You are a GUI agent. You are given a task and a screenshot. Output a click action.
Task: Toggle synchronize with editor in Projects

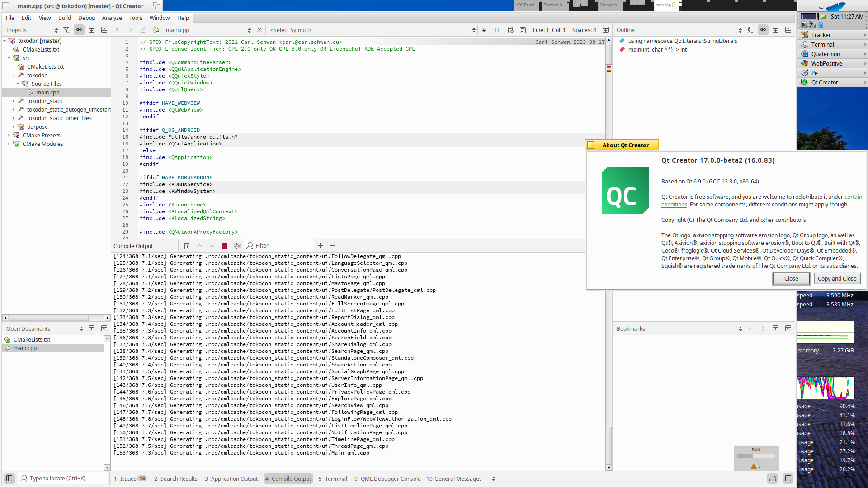click(x=79, y=30)
